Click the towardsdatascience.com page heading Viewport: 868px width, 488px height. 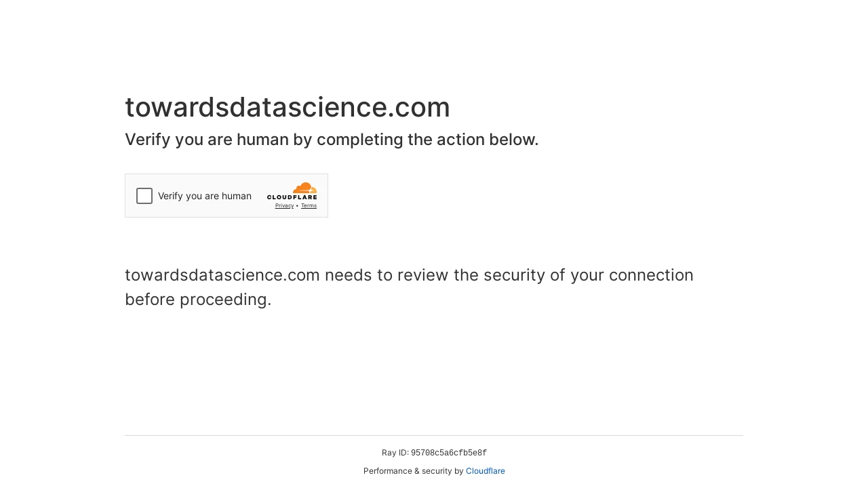coord(288,107)
